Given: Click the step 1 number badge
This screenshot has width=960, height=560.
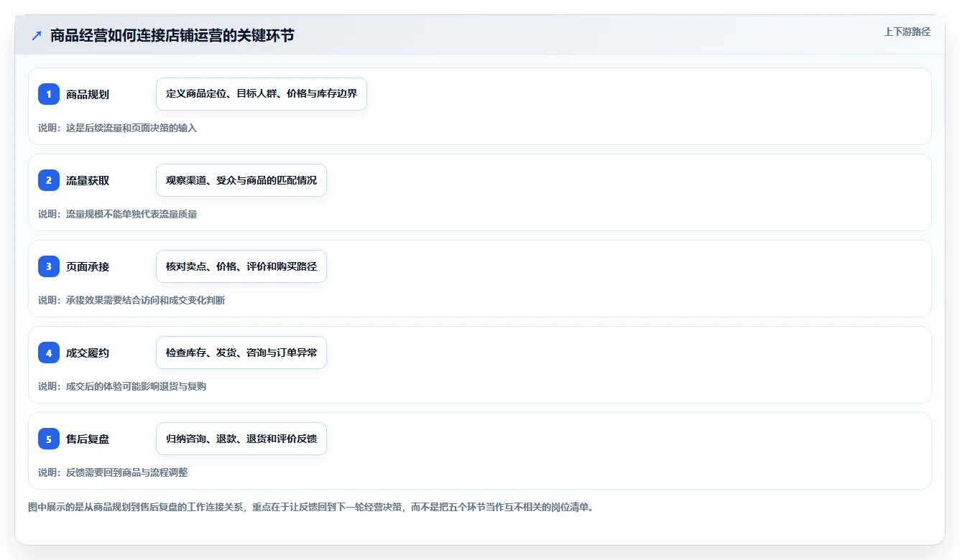Looking at the screenshot, I should pos(49,94).
